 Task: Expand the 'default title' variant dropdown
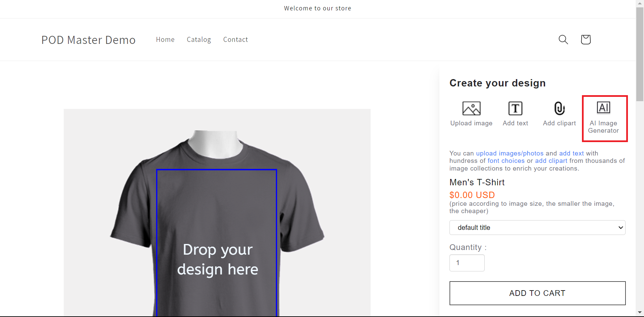click(537, 228)
